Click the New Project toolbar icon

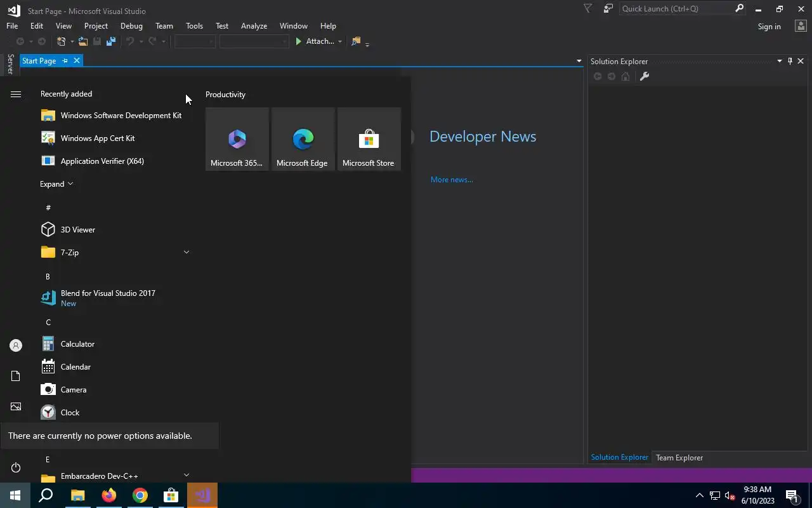pos(61,41)
